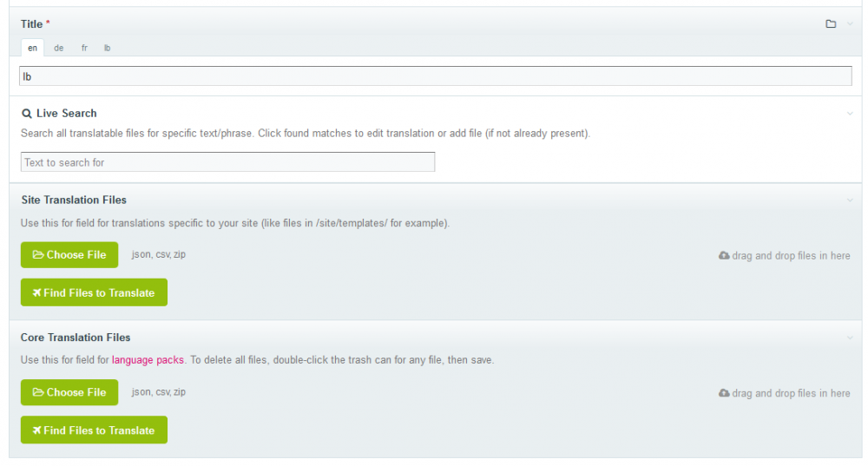Screen dimensions: 868x466
Task: Click the plane icon on Core Find Files button
Action: point(36,430)
